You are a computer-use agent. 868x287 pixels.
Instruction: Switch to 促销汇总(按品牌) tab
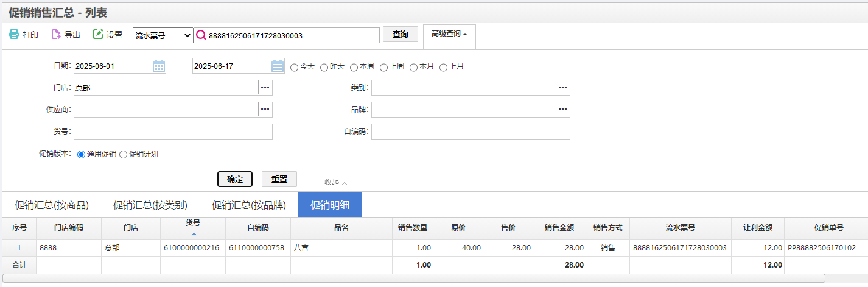[x=249, y=205]
